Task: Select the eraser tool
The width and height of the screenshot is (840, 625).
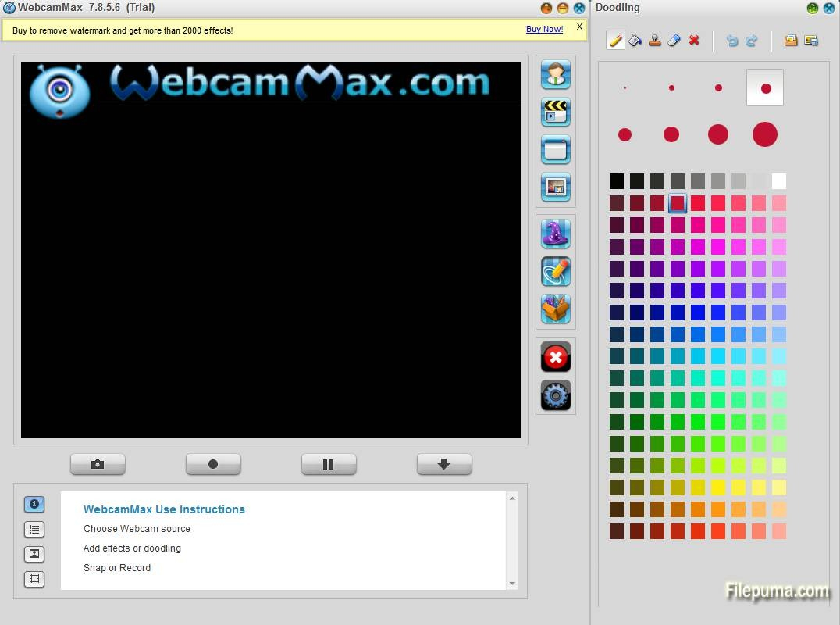Action: pyautogui.click(x=674, y=40)
